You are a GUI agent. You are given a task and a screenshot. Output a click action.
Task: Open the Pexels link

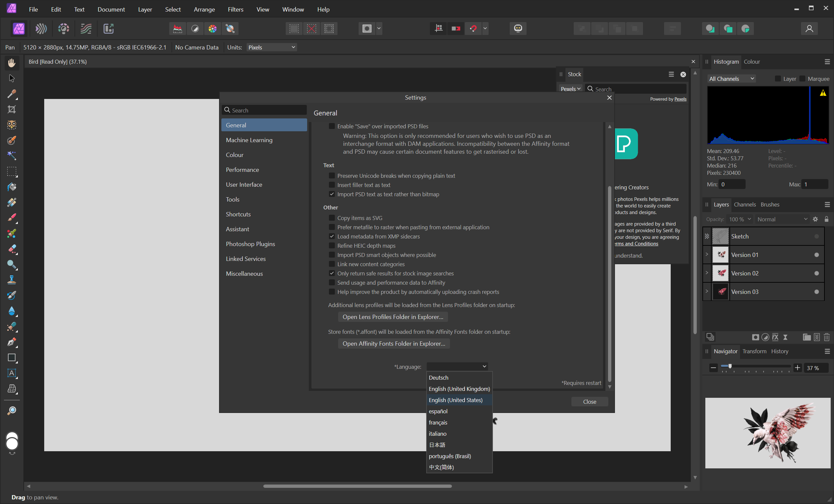[x=680, y=99]
